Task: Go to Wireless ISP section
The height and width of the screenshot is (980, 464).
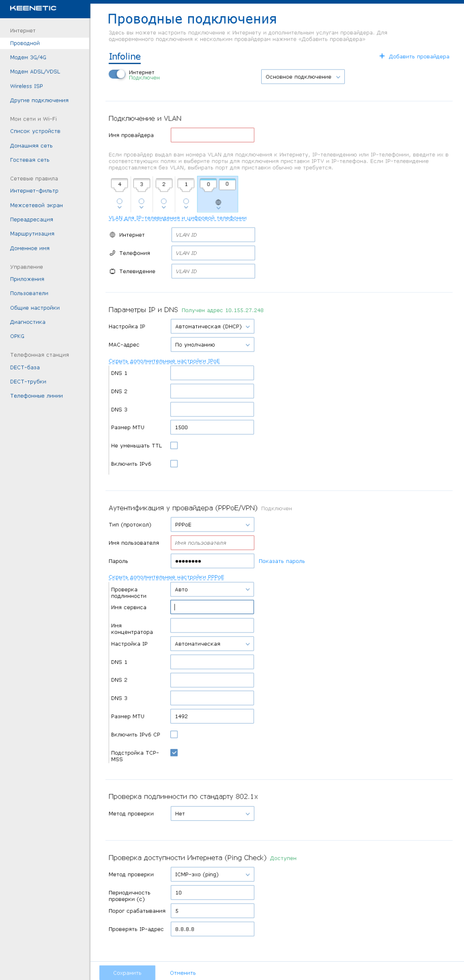Action: tap(26, 86)
